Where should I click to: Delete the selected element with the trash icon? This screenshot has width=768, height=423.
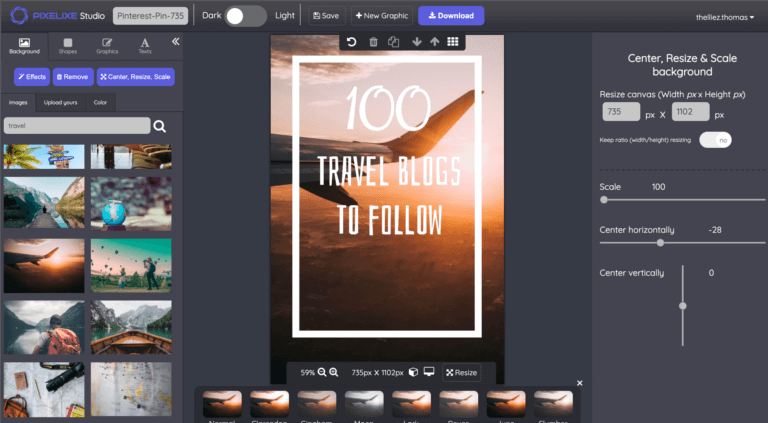point(373,42)
